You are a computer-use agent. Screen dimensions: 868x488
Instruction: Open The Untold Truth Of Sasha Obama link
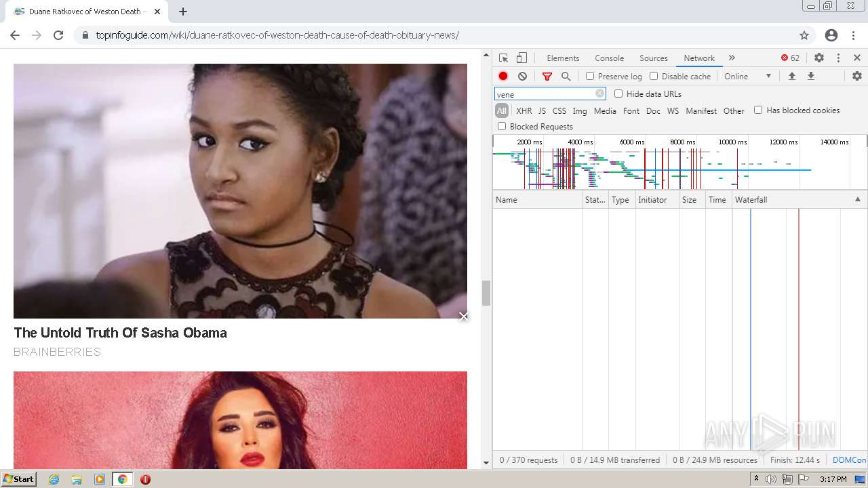pyautogui.click(x=120, y=333)
